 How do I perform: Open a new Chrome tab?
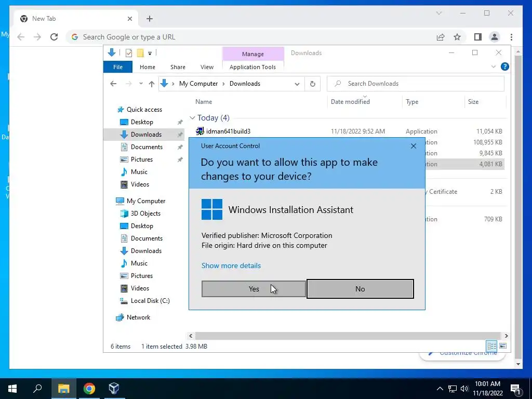(150, 19)
